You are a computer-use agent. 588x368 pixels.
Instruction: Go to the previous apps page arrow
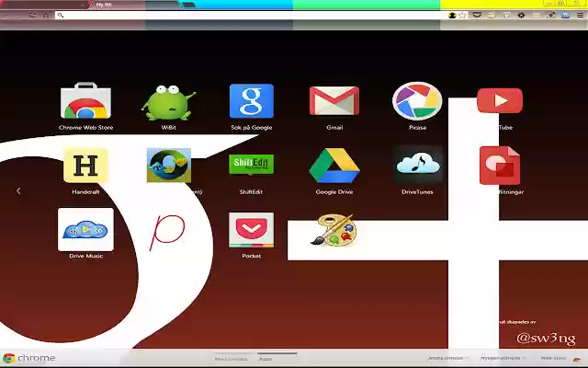point(18,191)
